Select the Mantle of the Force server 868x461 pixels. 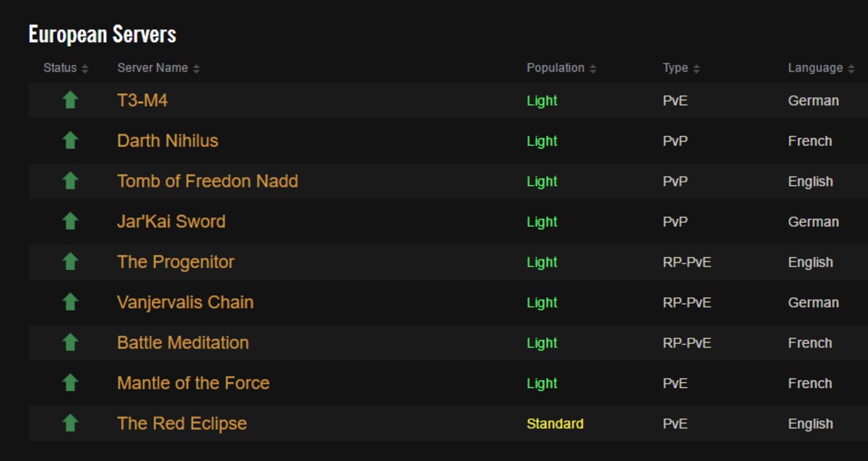click(193, 384)
